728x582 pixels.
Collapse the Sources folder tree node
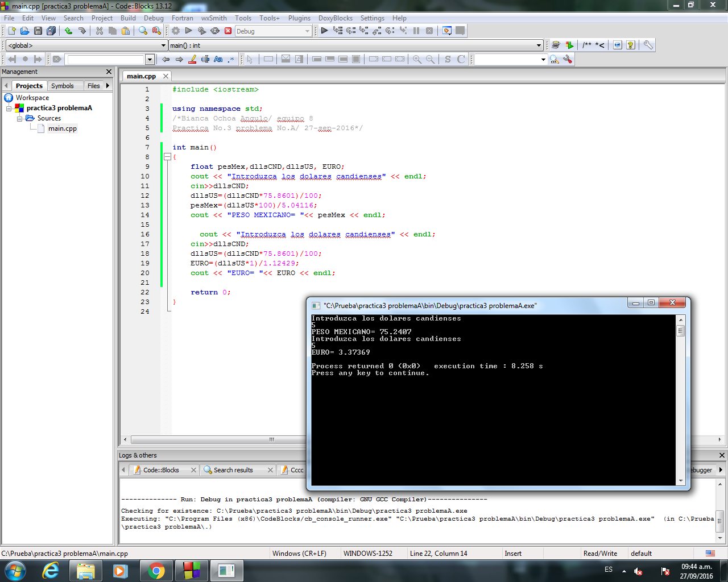(x=19, y=118)
